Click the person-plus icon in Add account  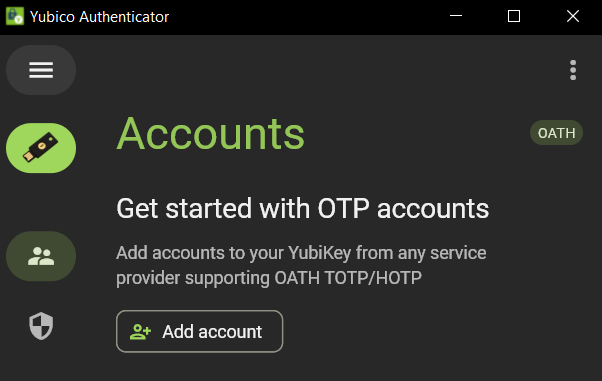[x=140, y=332]
